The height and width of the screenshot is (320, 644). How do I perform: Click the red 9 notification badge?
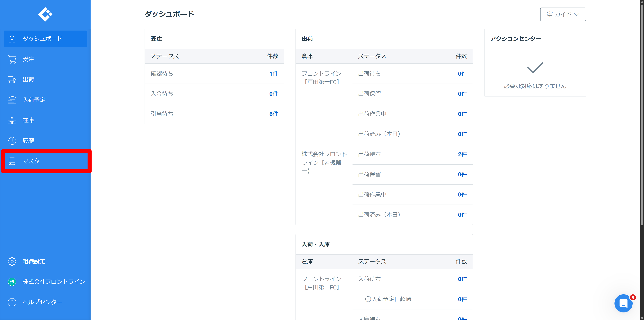point(632,298)
